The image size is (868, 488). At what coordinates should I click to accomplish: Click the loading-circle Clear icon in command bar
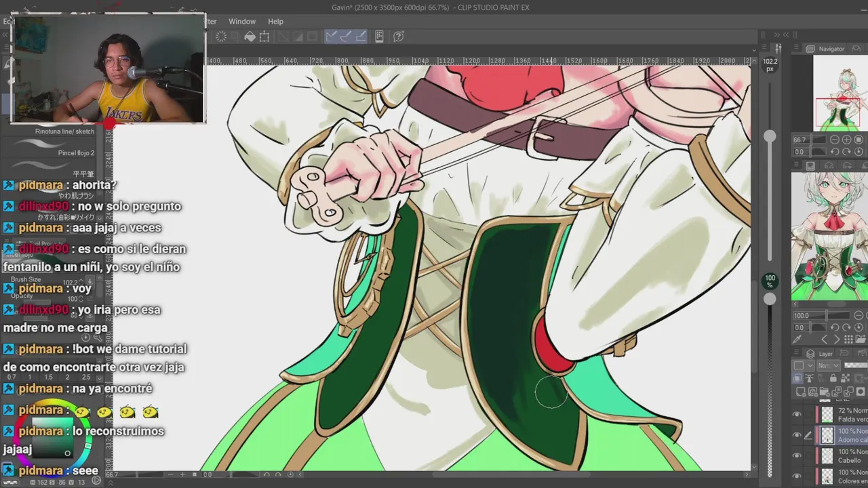point(221,37)
